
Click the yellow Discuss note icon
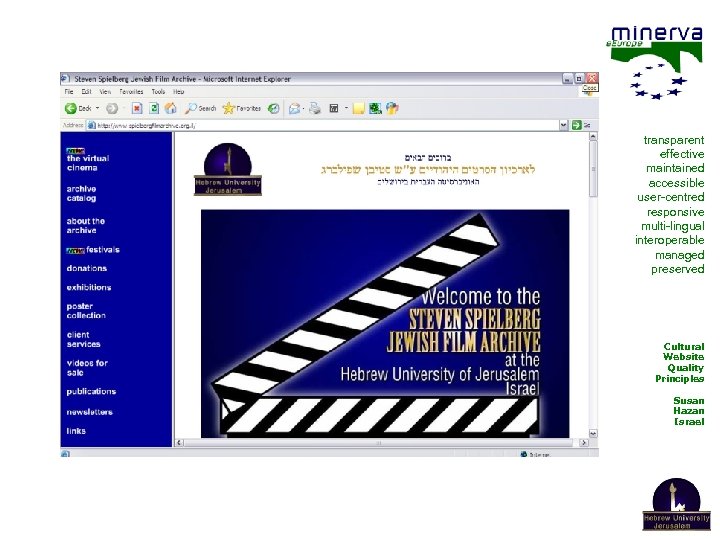tap(359, 108)
